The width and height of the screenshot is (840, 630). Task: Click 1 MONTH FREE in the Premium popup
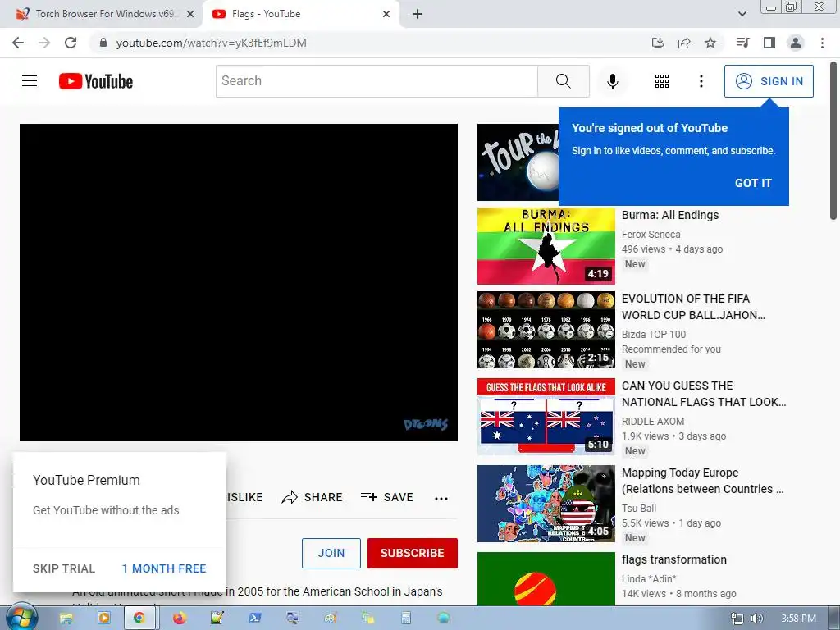[164, 568]
